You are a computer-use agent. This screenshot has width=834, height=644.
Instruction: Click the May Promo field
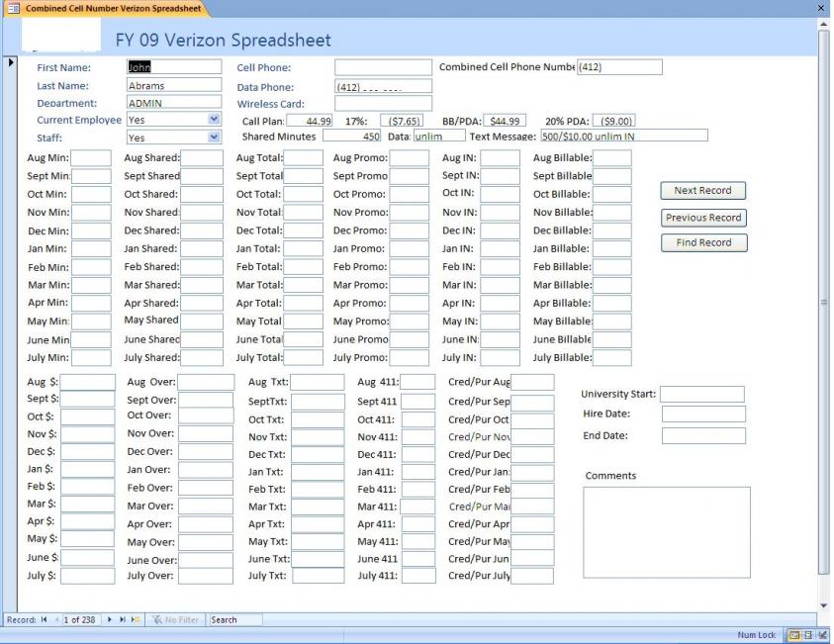pos(409,322)
